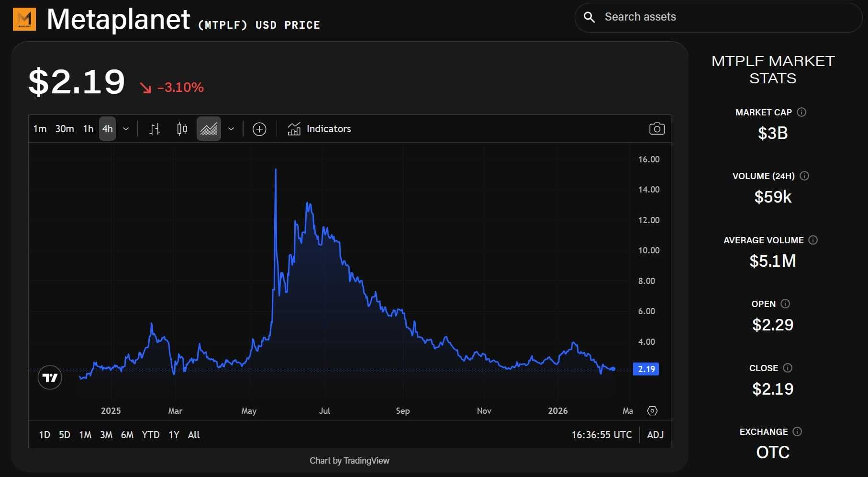Click the TradingView watermark logo
868x477 pixels.
tap(49, 377)
